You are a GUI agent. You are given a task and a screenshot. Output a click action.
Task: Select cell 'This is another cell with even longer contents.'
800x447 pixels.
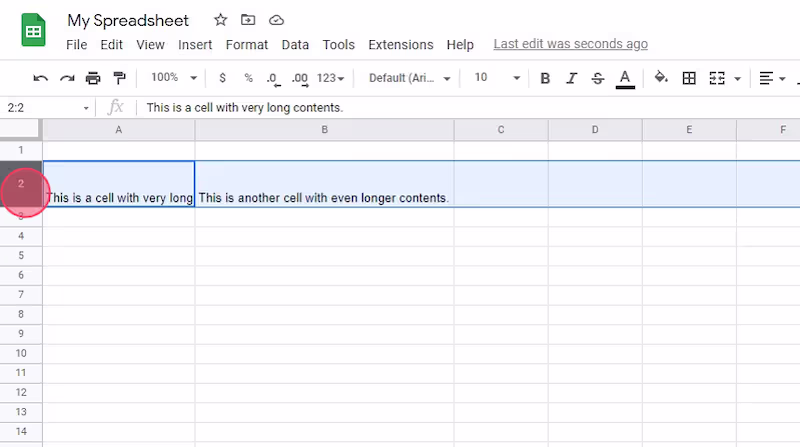[x=324, y=184]
